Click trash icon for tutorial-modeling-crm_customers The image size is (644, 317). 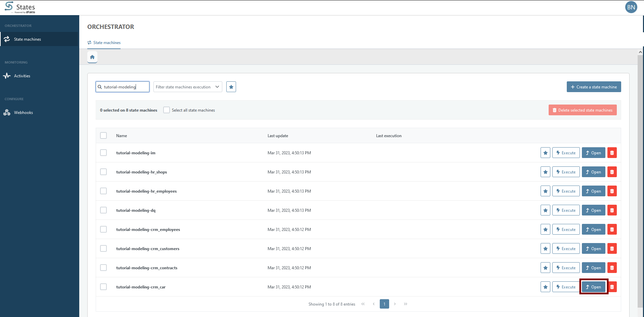coord(612,249)
